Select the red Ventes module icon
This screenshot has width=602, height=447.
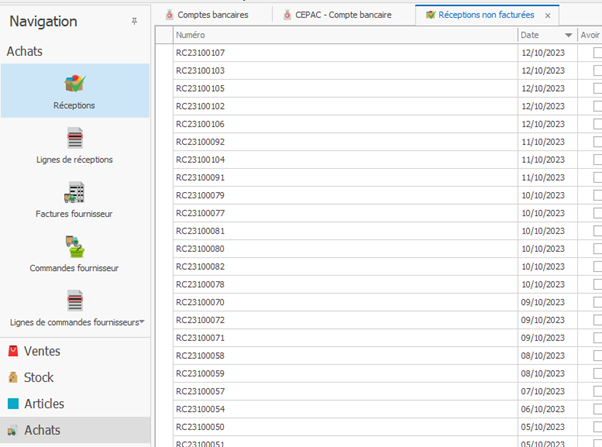pyautogui.click(x=13, y=351)
